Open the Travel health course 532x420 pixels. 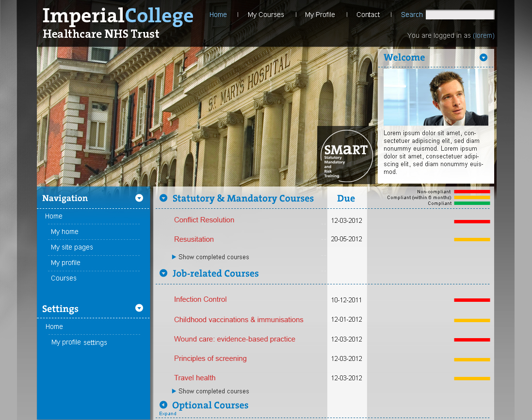[195, 378]
